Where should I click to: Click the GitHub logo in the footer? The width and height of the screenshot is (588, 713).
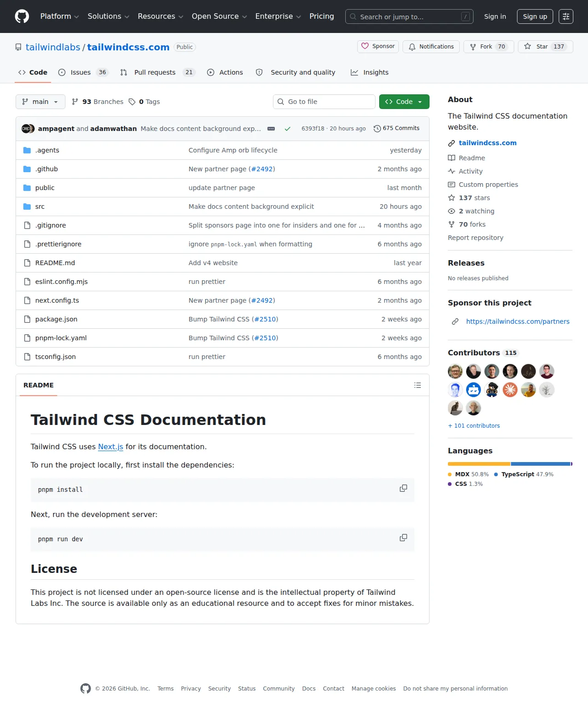[x=86, y=688]
